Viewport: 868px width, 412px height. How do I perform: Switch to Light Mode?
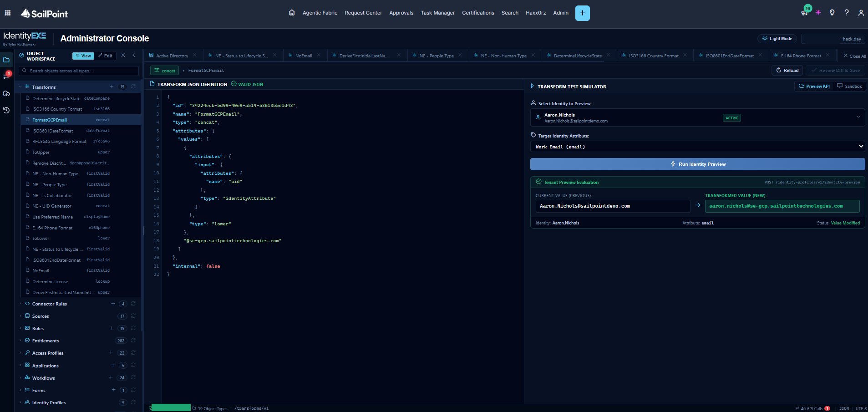(x=777, y=39)
